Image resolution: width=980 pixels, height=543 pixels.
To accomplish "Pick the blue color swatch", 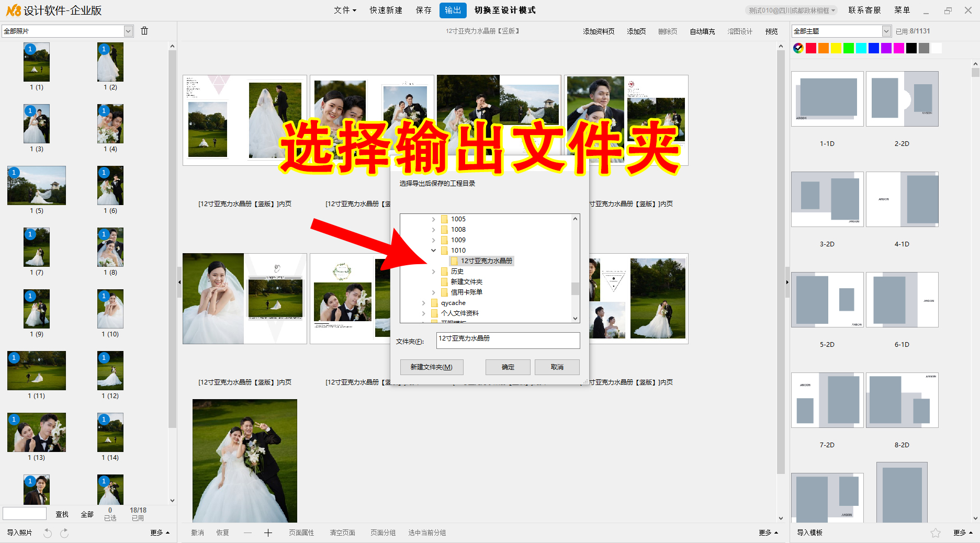I will (874, 48).
